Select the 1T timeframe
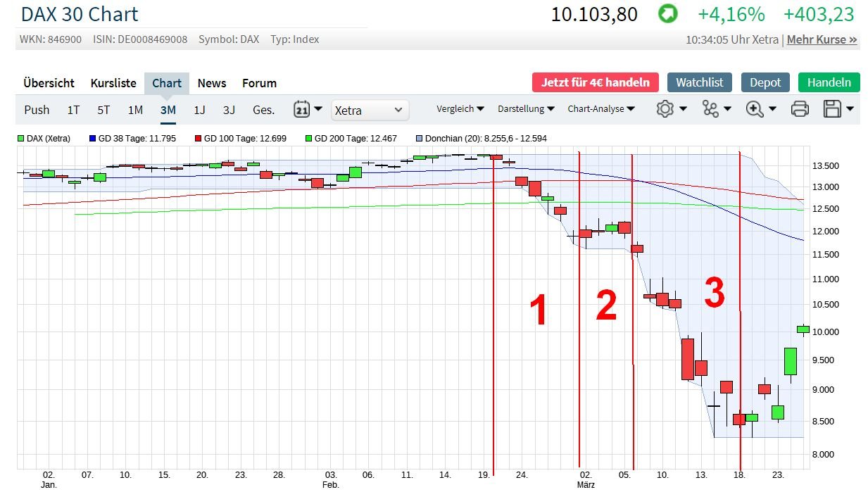 point(73,110)
